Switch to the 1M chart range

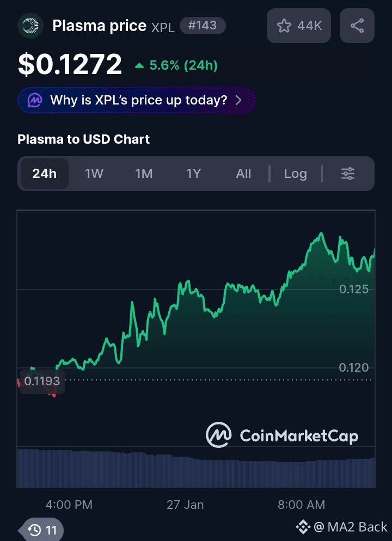(x=144, y=174)
